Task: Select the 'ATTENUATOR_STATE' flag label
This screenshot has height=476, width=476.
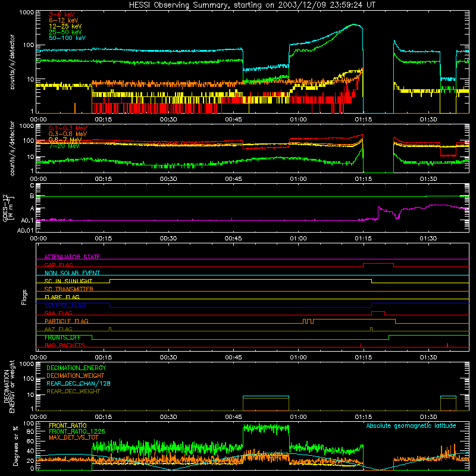Action: (72, 257)
